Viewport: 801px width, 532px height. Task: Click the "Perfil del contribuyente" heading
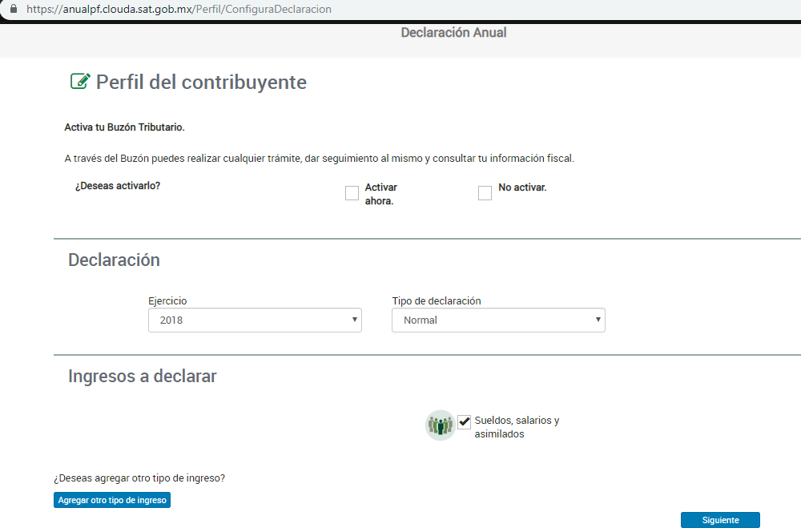click(201, 82)
